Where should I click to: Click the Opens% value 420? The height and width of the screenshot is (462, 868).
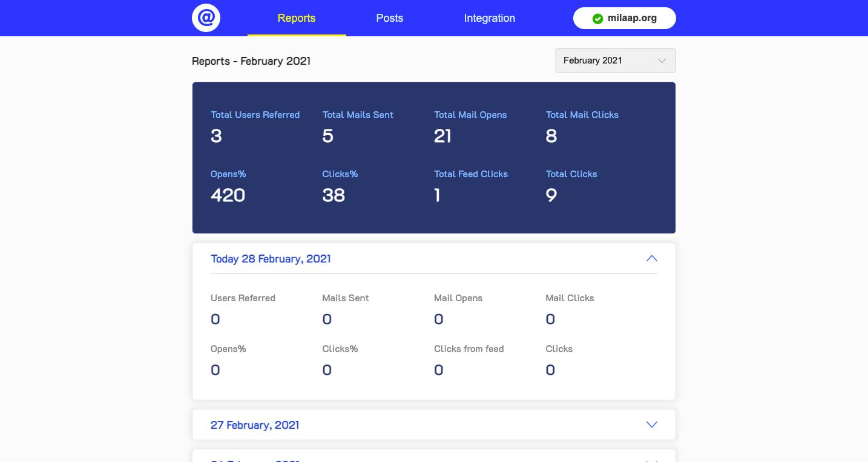tap(228, 195)
